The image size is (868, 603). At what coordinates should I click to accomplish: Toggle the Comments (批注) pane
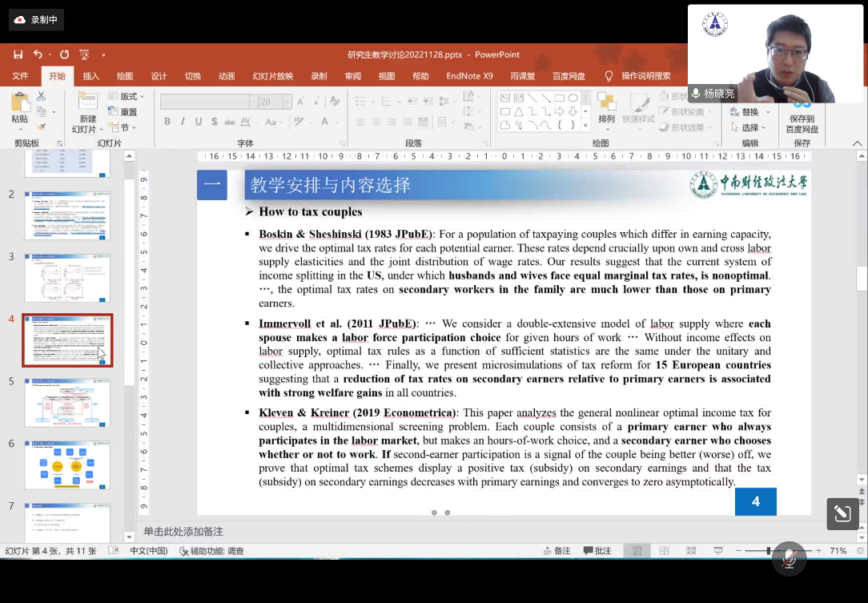[597, 551]
